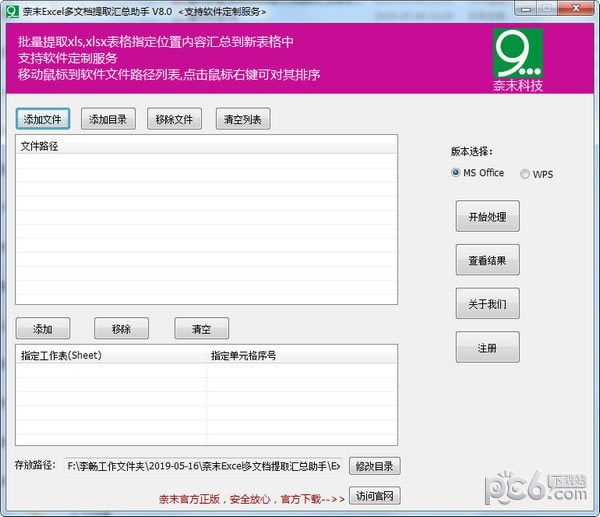Click 修改目录 to change output folder
The image size is (600, 517).
click(x=374, y=466)
